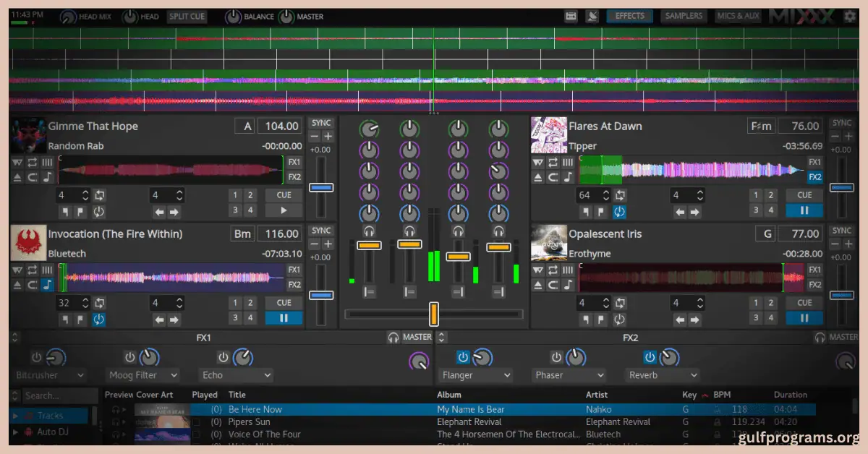Disable the Flanger effect power toggle
Screen dimensions: 868x454
coord(463,357)
